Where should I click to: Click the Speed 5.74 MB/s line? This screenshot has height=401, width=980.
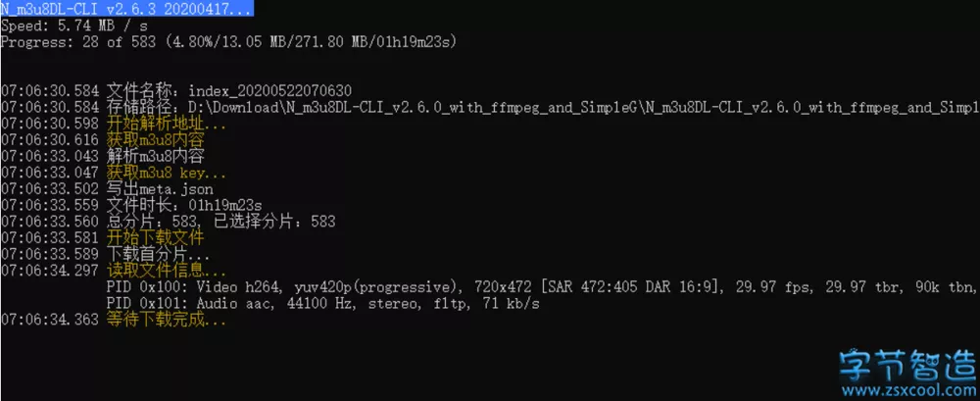tap(74, 25)
